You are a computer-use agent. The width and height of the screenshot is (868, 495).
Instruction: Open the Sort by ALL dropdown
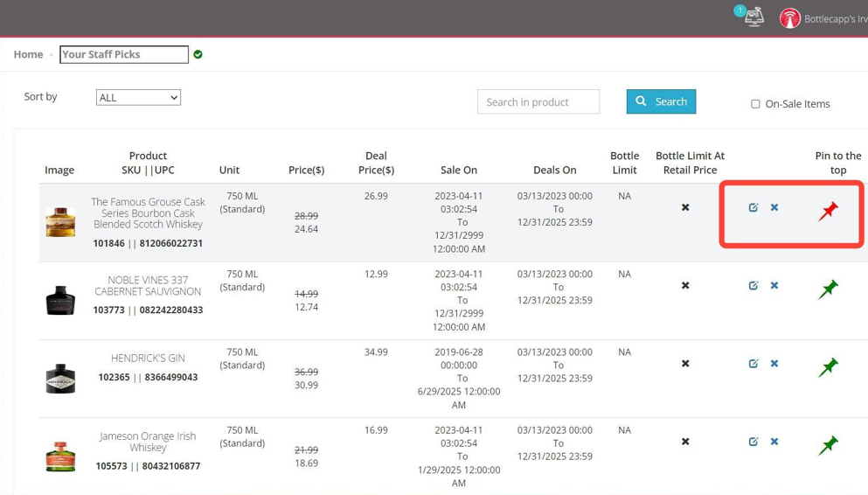click(138, 97)
